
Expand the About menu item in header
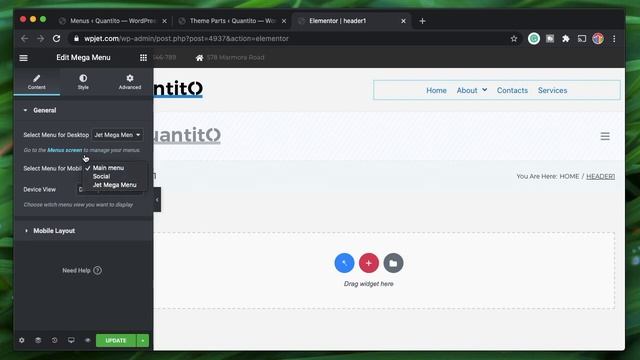coord(472,91)
